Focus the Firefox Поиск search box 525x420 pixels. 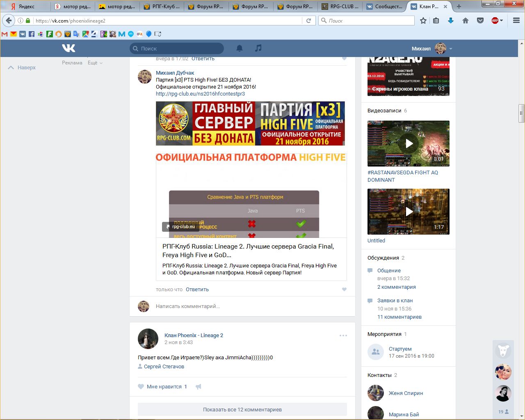[x=366, y=21]
